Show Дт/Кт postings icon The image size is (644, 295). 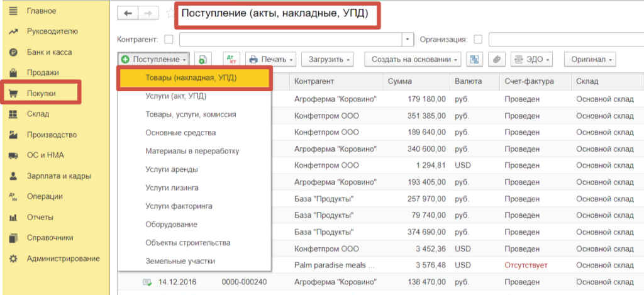pos(230,60)
